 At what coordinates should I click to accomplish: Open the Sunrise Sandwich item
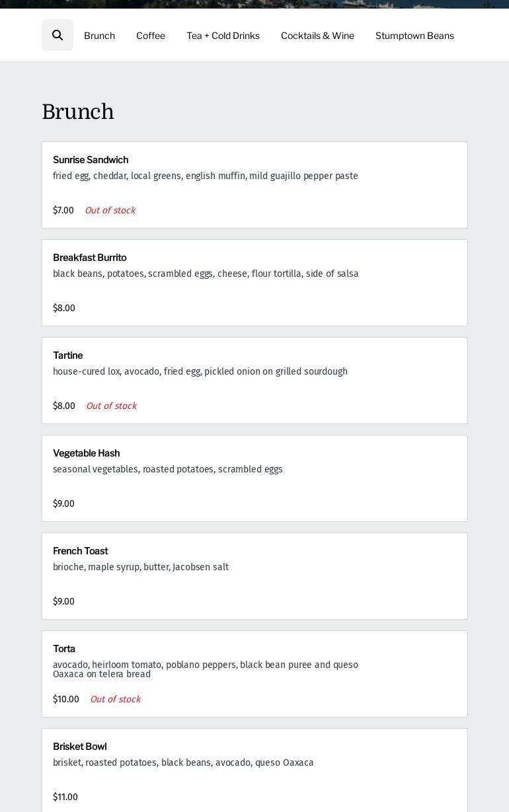coord(91,160)
